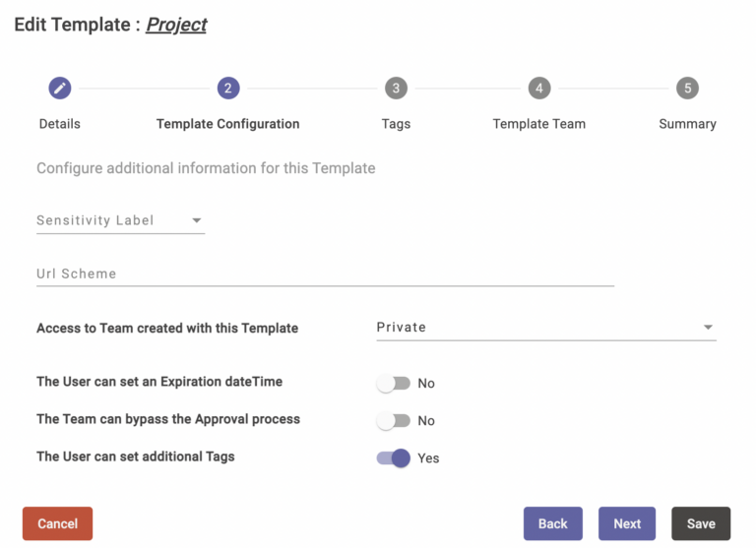Proceed with the Next button

click(627, 523)
